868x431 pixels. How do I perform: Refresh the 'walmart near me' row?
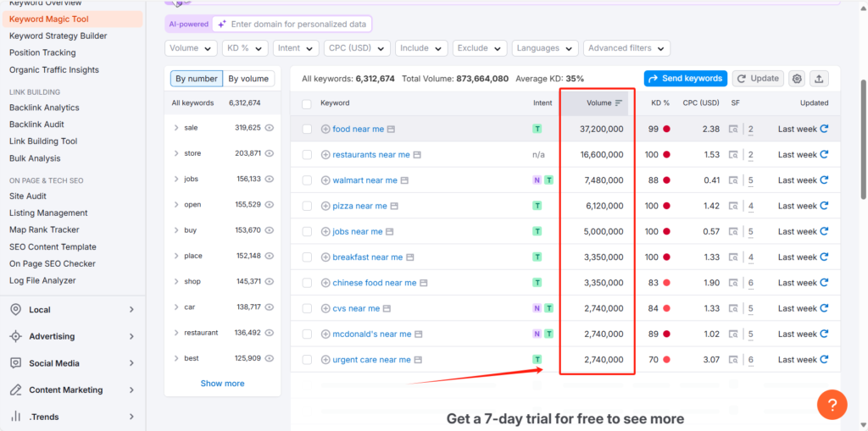[824, 180]
